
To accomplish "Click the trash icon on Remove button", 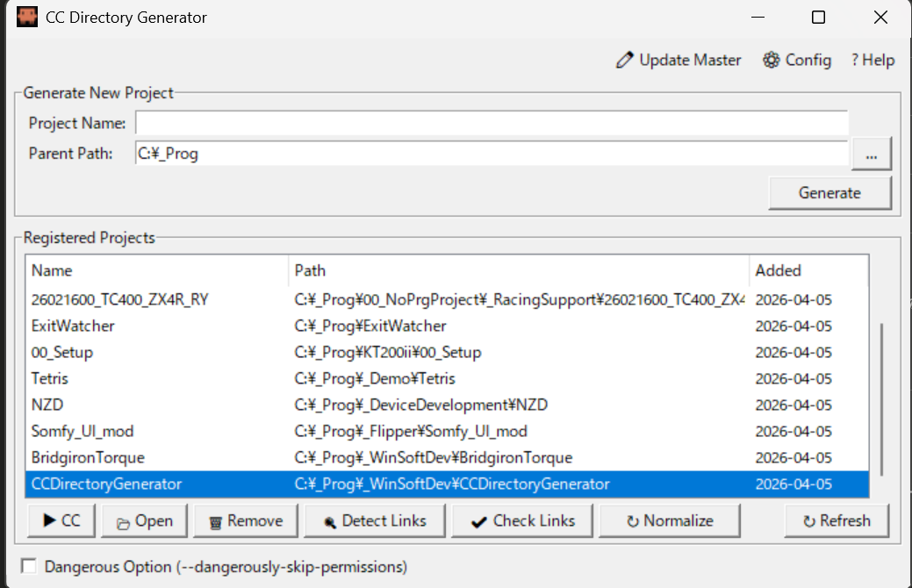I will (x=215, y=523).
